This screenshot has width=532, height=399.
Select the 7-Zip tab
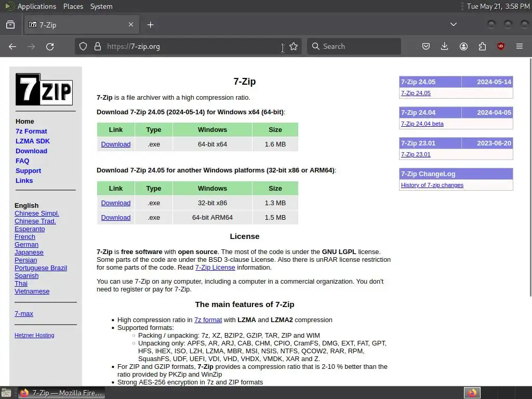(x=82, y=24)
